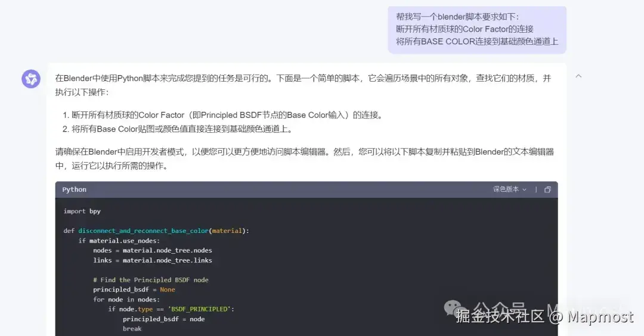
Task: Click the Python label in code header
Action: (x=75, y=189)
